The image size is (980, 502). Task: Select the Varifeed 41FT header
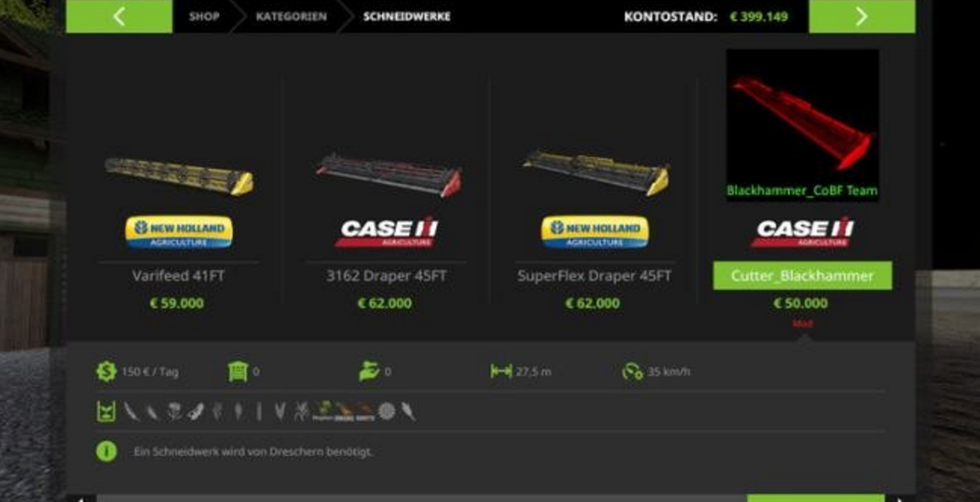[x=178, y=276]
